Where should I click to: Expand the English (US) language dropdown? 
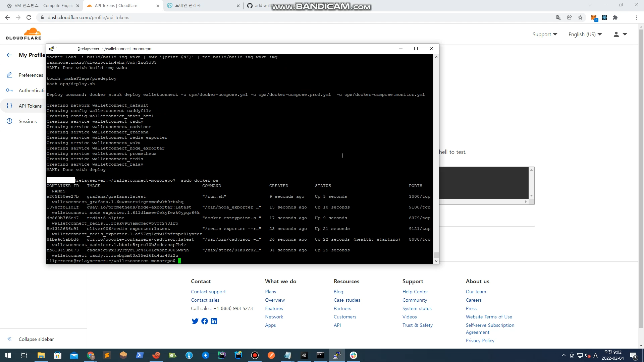point(585,34)
